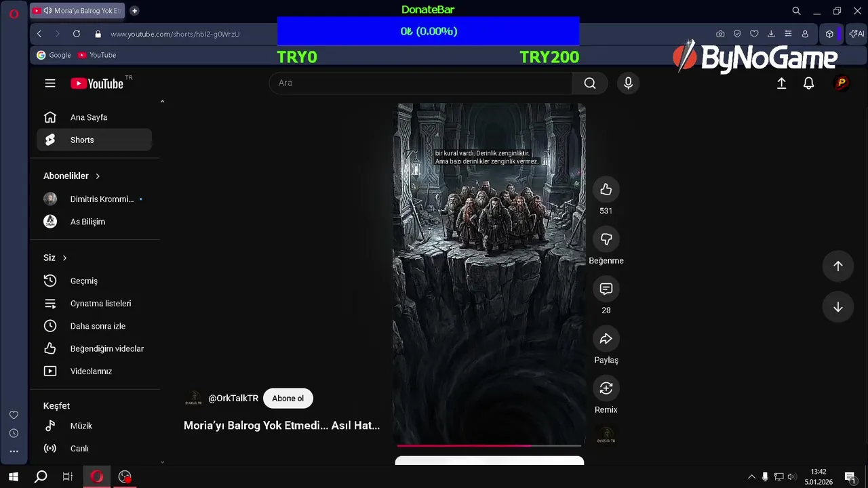Click the search magnifier button next to Ara
The image size is (868, 488).
(590, 83)
